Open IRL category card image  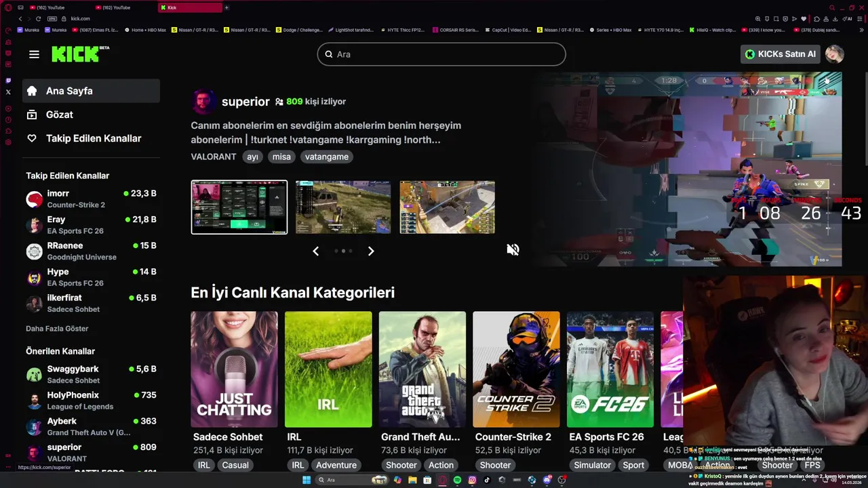coord(328,369)
